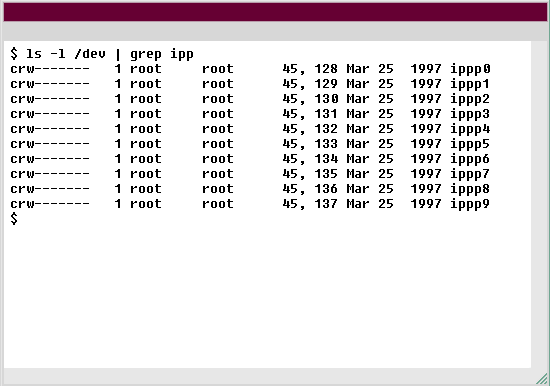Click permissions string in ippp9 row
This screenshot has height=386, width=550.
pos(50,204)
